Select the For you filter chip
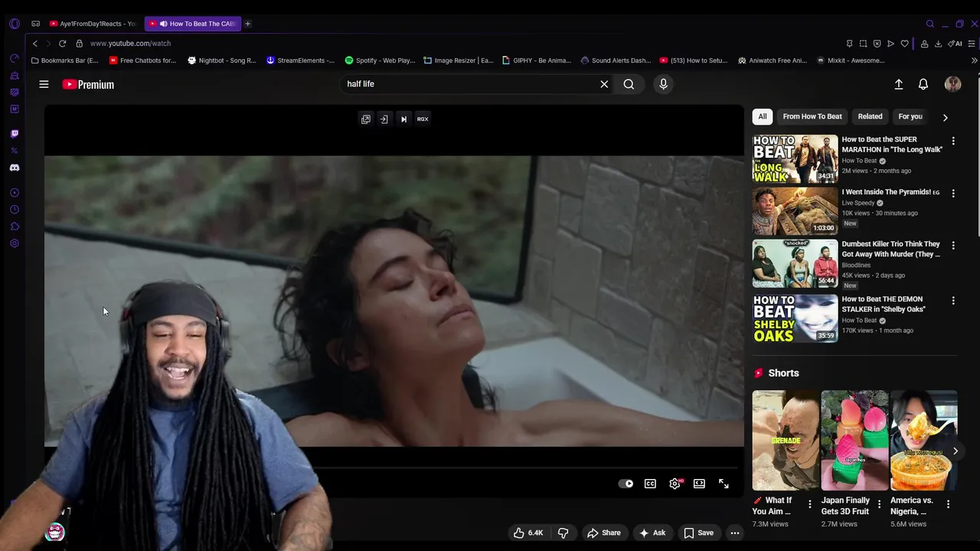This screenshot has width=980, height=551. (x=910, y=116)
